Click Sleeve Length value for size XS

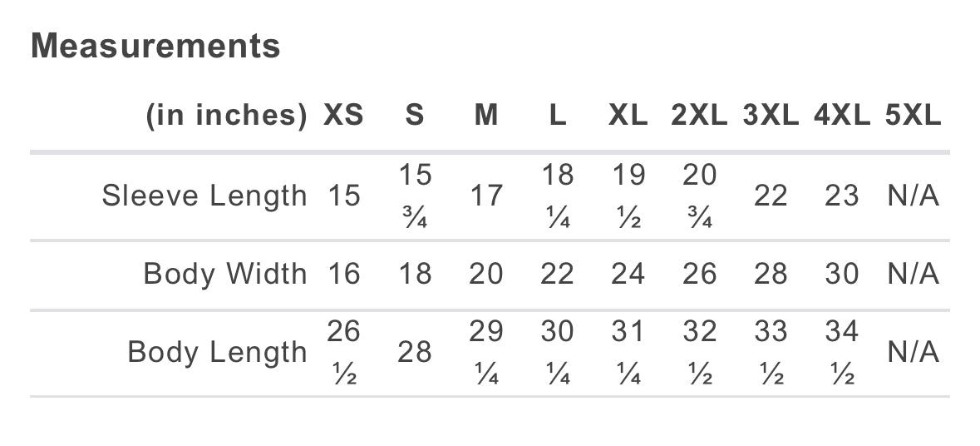(343, 196)
